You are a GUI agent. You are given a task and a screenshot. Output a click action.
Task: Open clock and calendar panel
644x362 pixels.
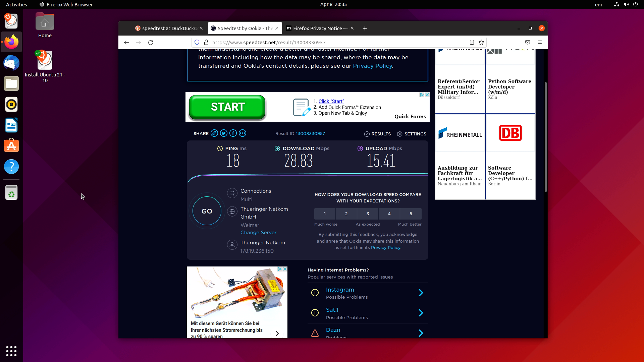[333, 4]
